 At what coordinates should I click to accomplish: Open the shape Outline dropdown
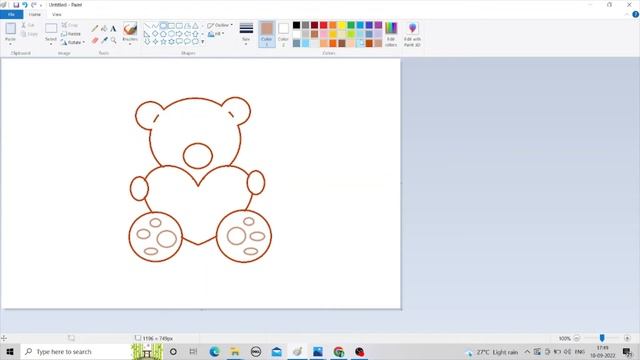coord(220,25)
